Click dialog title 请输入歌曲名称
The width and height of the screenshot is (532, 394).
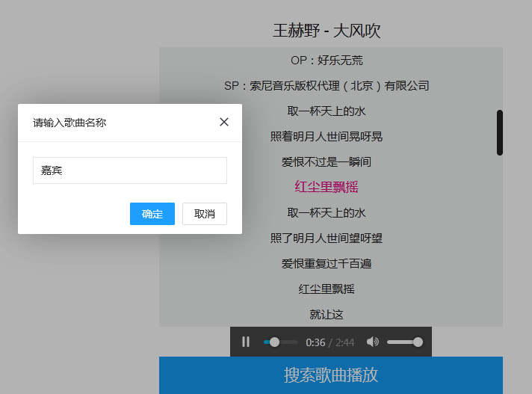tap(69, 123)
